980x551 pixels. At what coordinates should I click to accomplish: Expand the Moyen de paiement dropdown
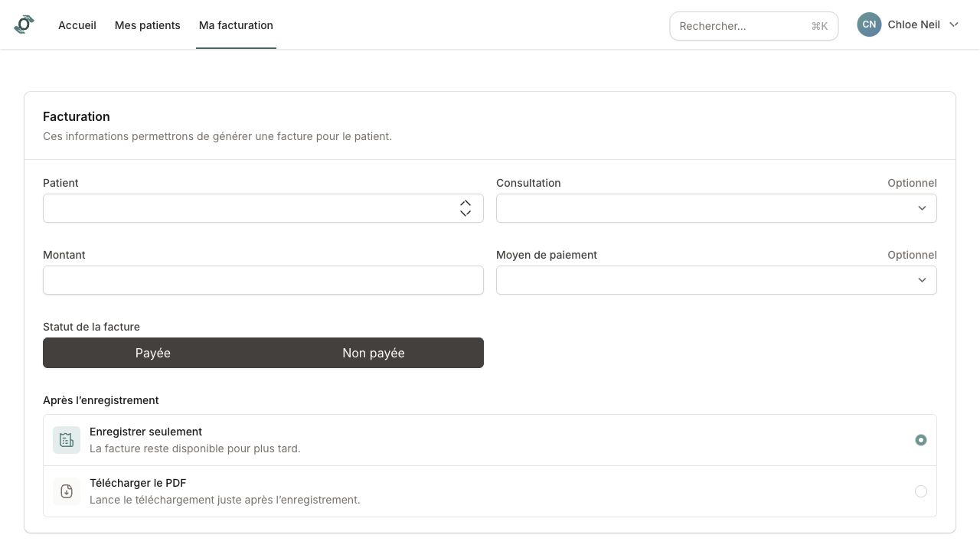tap(717, 280)
